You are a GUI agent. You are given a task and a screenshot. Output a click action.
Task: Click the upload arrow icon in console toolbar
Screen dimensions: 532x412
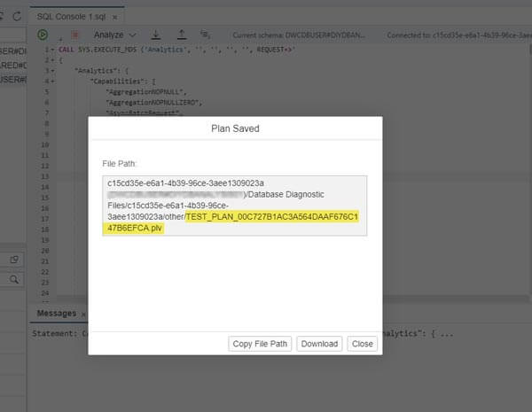coord(182,35)
